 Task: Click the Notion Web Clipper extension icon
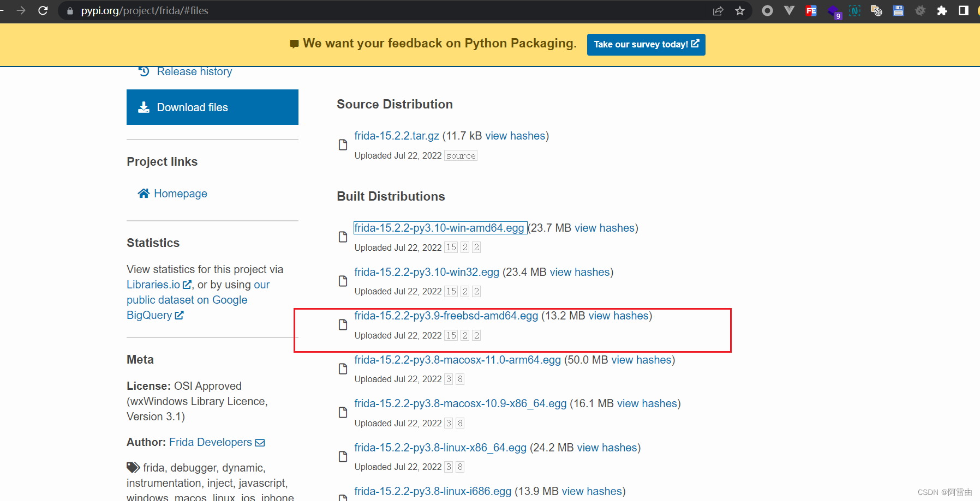pos(854,10)
